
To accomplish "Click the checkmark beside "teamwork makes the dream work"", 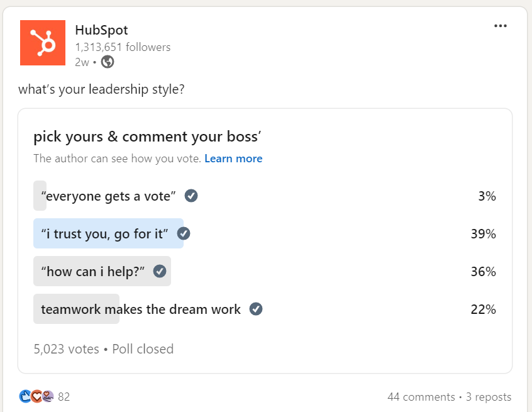I will click(x=255, y=308).
